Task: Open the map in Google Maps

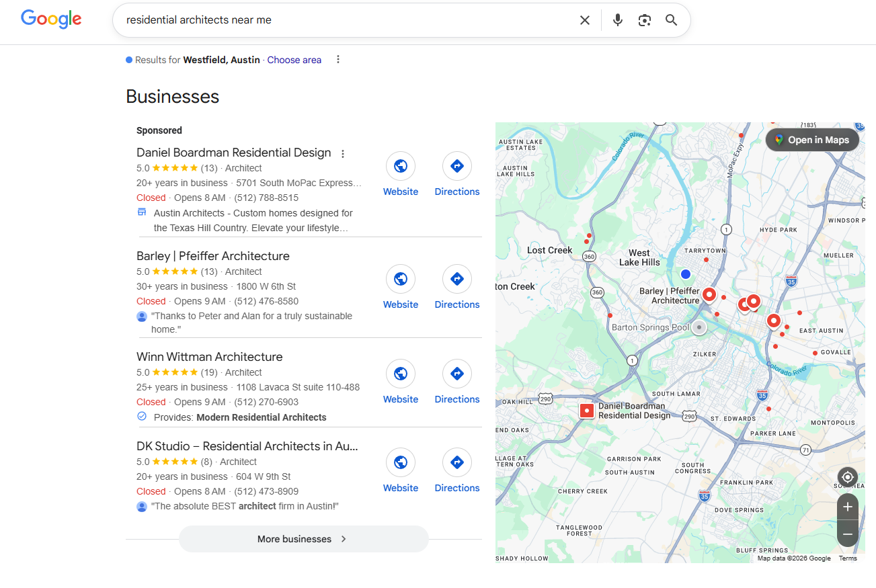Action: click(812, 140)
